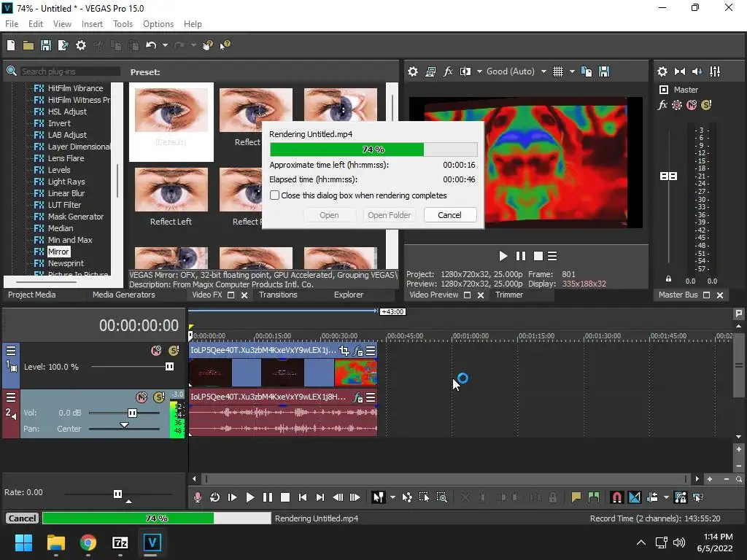Expand the Overlays dropdown arrow
747x560 pixels.
point(572,71)
